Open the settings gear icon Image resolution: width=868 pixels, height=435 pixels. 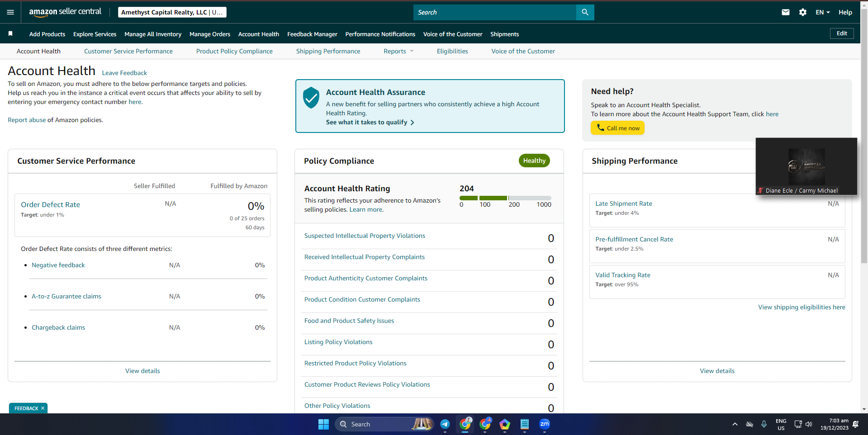coord(803,12)
